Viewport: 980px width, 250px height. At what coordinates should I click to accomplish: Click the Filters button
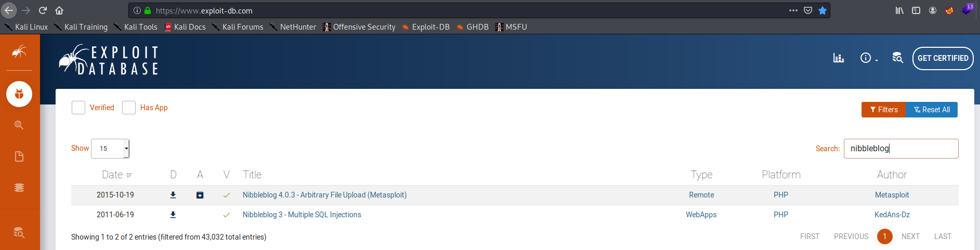pyautogui.click(x=883, y=110)
